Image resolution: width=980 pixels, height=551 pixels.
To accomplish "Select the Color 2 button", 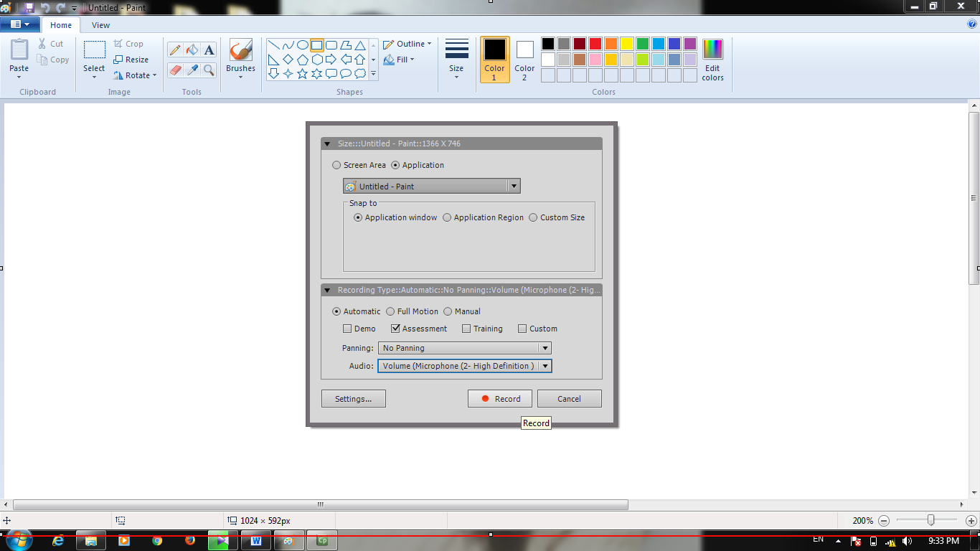I will pos(524,60).
